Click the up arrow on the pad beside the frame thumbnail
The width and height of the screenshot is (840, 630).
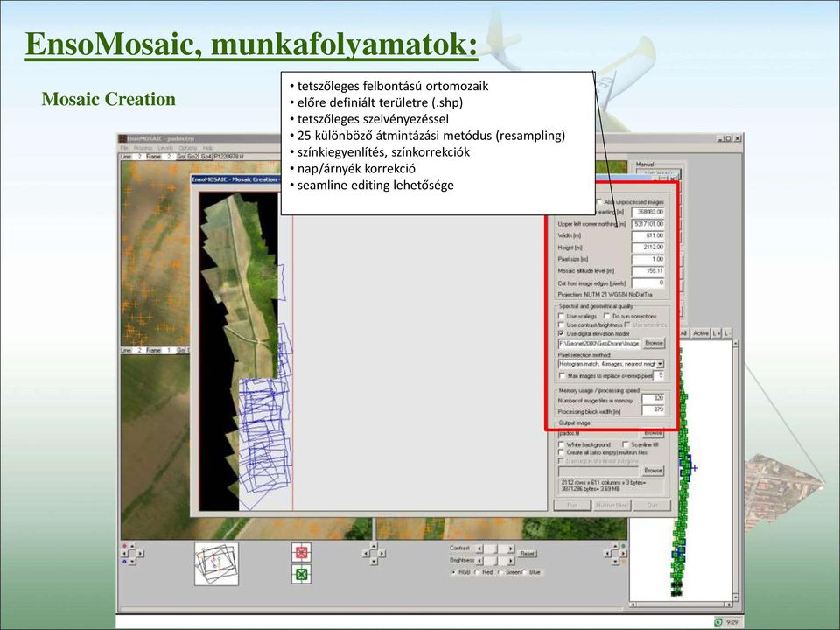[132, 547]
